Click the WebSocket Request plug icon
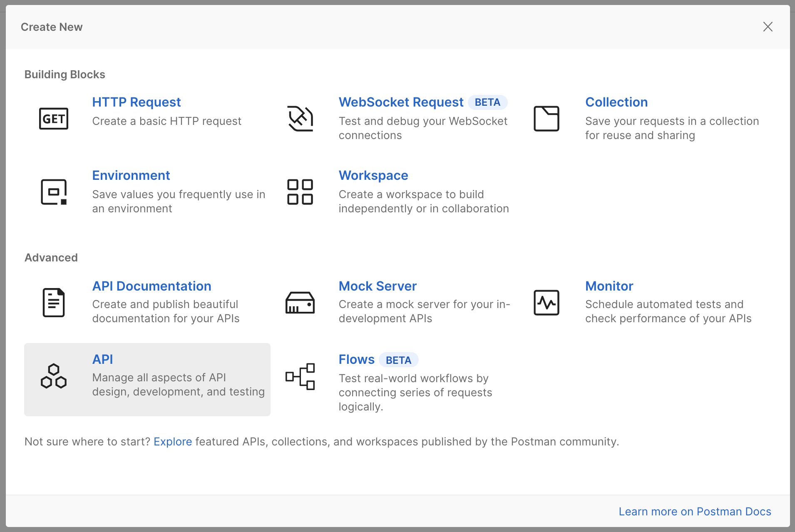This screenshot has height=532, width=795. 300,119
